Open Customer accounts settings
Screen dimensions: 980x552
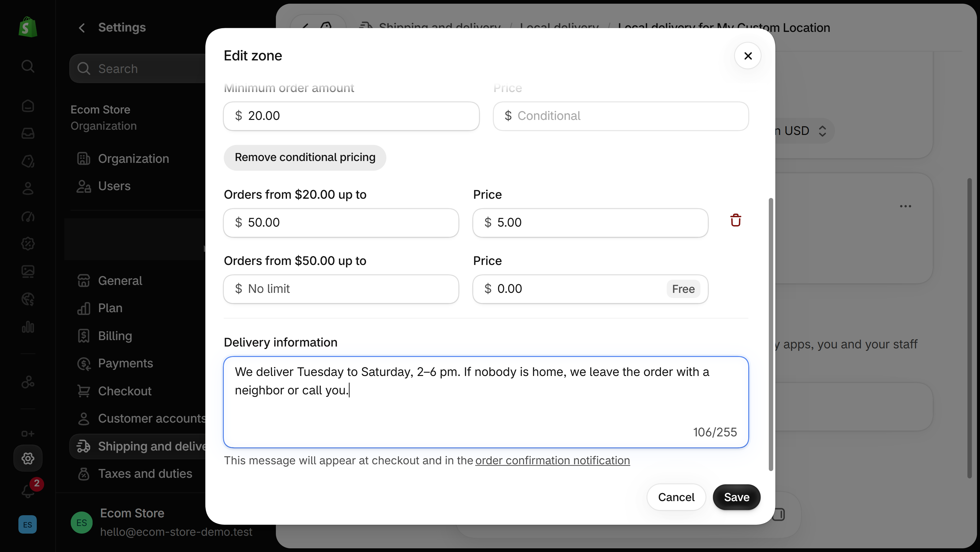138,418
